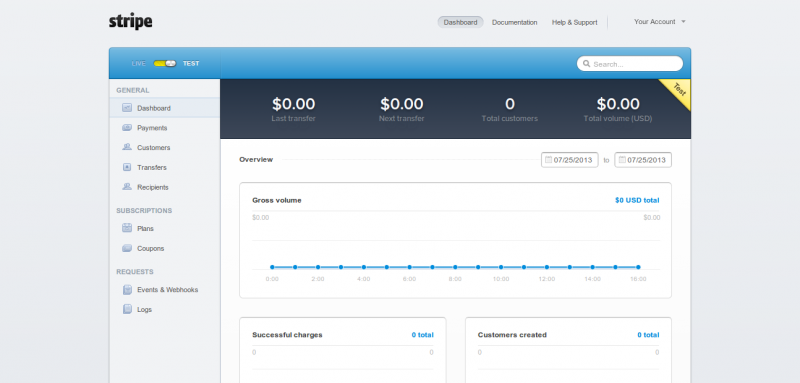The height and width of the screenshot is (383, 800).
Task: Click the Next transfer $0.00 stat
Action: tap(402, 109)
